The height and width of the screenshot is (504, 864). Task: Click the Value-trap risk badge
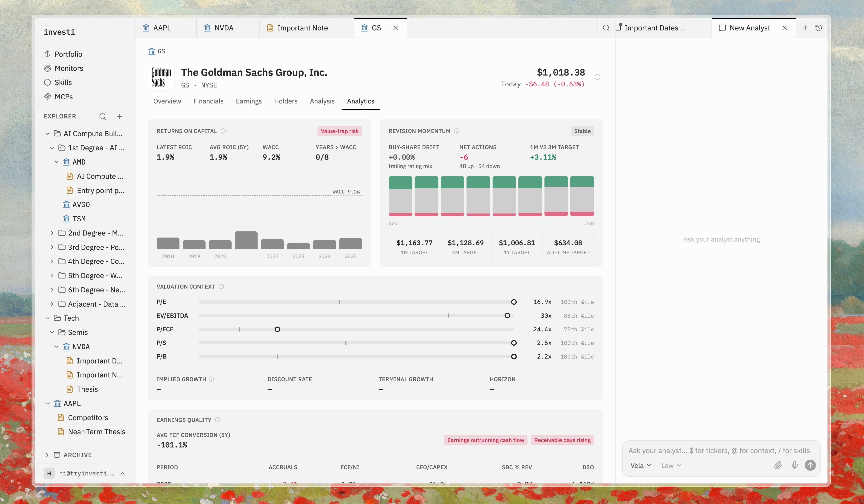tap(340, 131)
